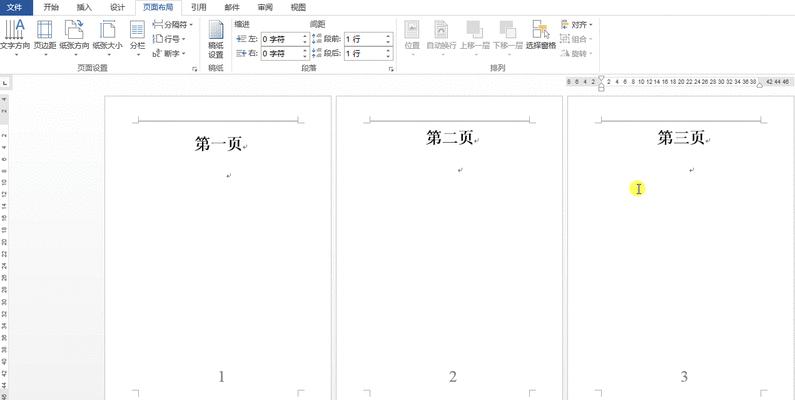
Task: Click the horizontal ruler above page three
Action: coord(678,82)
